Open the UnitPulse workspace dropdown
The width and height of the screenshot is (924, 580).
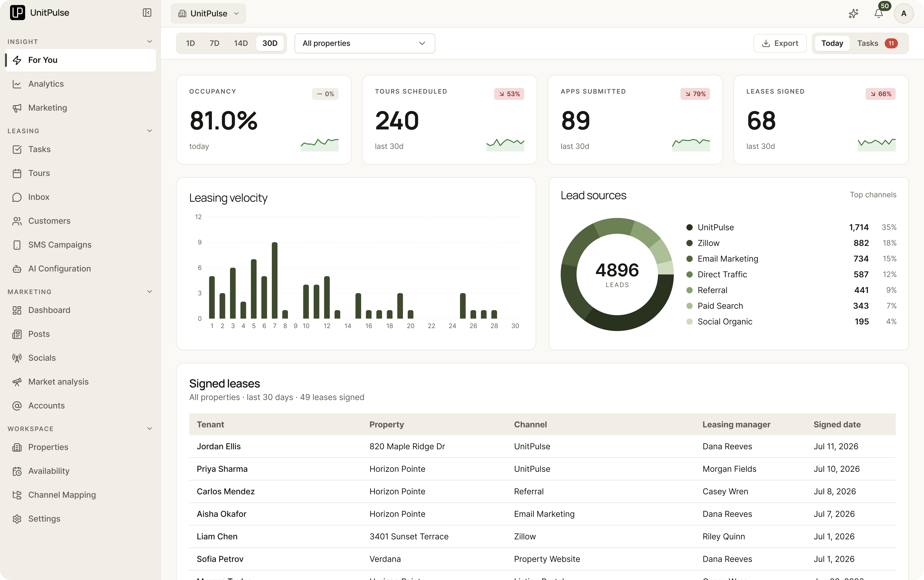tap(208, 13)
